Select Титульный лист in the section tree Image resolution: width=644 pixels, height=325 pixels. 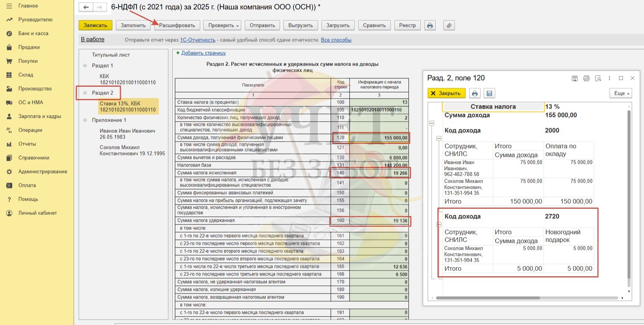pyautogui.click(x=110, y=55)
